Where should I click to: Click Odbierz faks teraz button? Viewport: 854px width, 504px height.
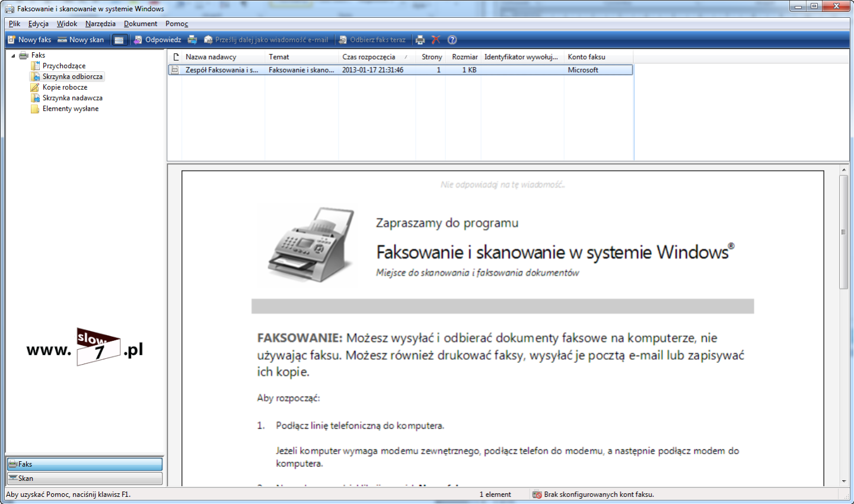click(x=372, y=40)
